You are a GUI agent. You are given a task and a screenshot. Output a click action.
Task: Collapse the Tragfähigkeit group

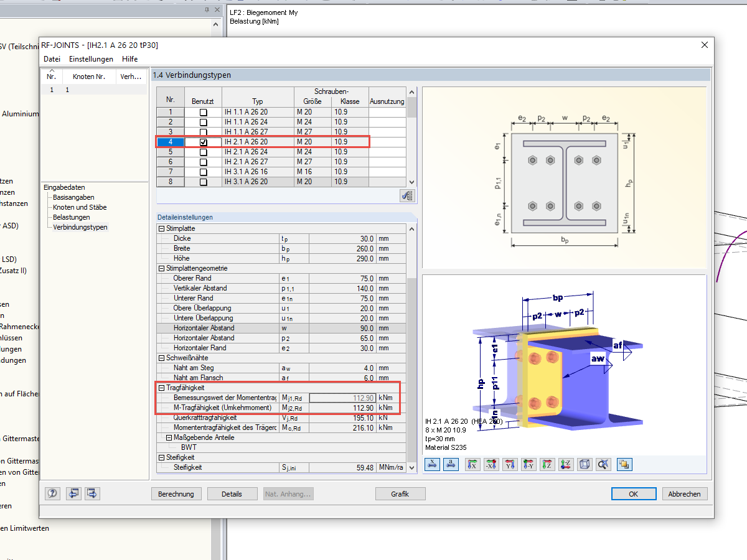tap(162, 388)
